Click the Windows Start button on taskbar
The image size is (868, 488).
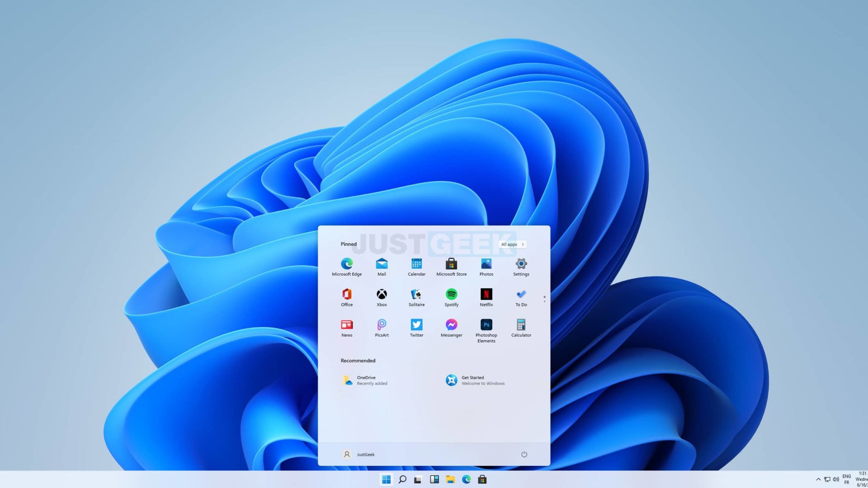click(386, 479)
